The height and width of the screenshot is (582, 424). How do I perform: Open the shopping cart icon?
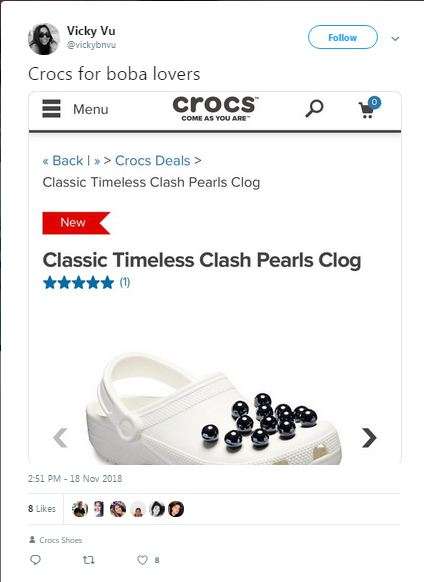click(370, 107)
